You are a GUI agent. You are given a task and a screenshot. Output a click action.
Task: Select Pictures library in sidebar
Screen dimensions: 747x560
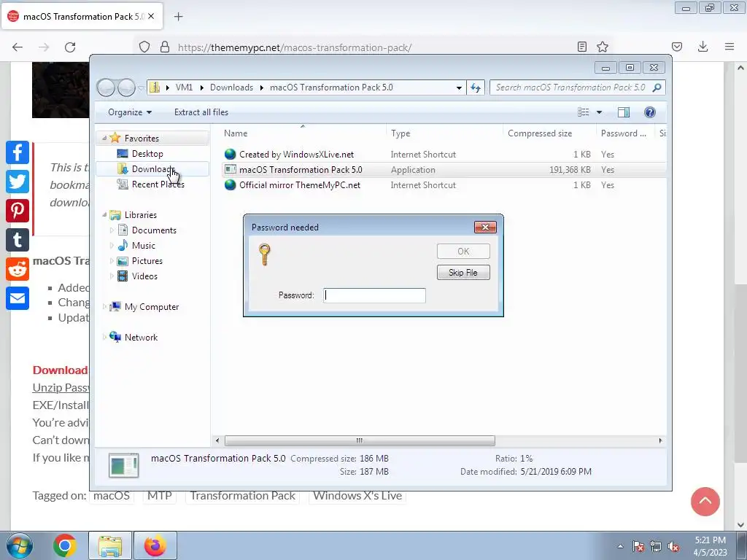coord(147,261)
